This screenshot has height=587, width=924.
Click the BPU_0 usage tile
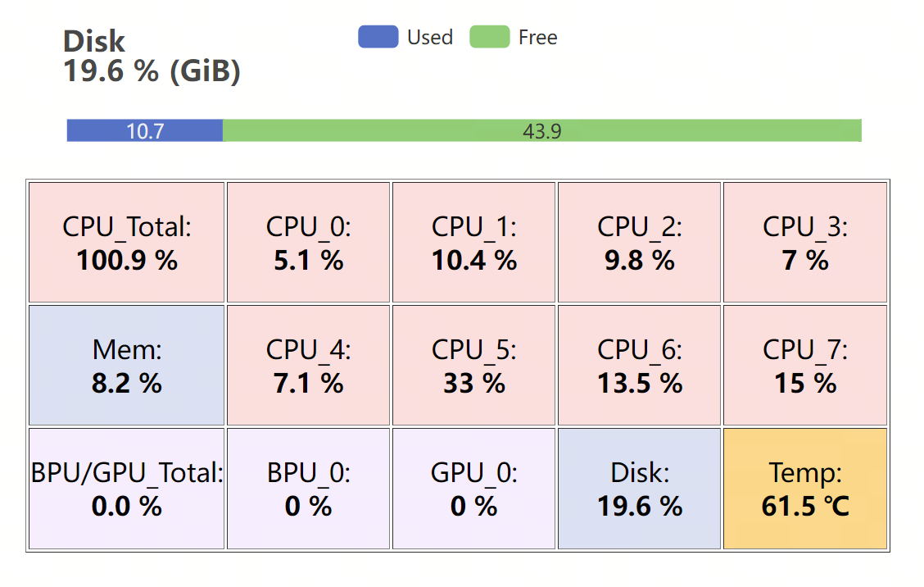(308, 488)
